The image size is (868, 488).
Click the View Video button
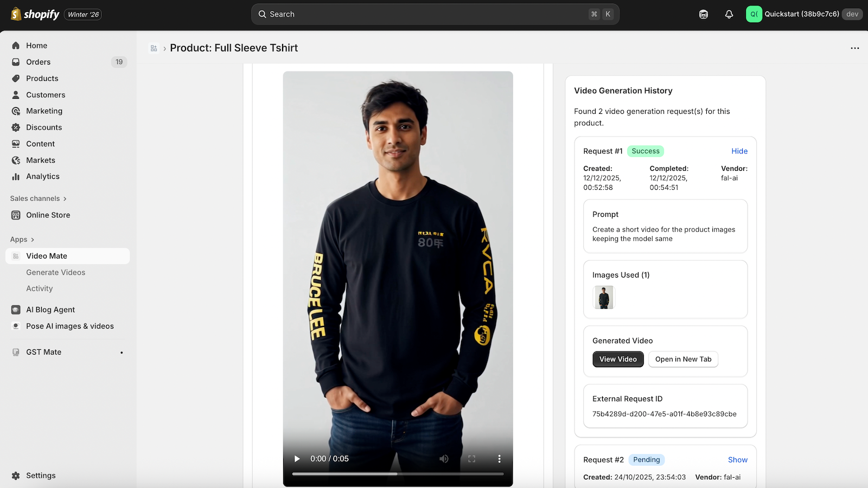617,359
